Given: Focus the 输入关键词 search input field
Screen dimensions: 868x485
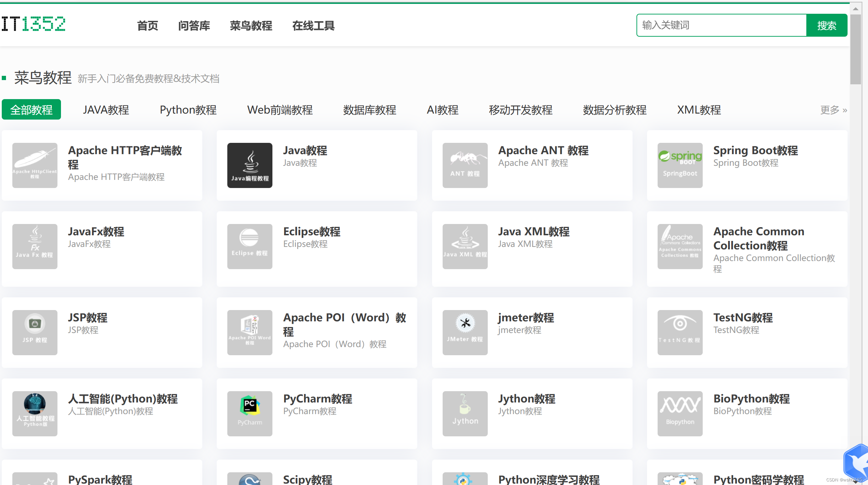Looking at the screenshot, I should [721, 25].
